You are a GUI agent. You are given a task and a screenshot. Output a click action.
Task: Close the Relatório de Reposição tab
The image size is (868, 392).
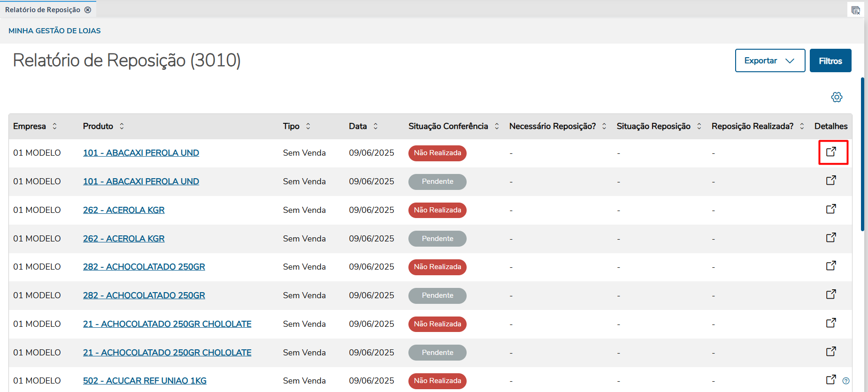(88, 10)
